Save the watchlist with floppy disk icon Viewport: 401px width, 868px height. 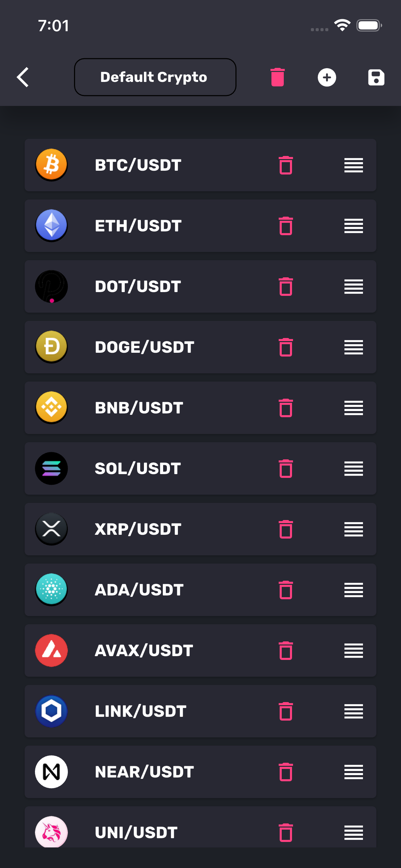[376, 77]
